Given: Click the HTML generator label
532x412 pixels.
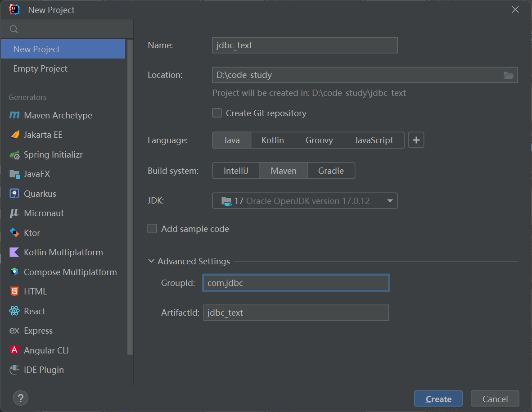Looking at the screenshot, I should coord(35,291).
